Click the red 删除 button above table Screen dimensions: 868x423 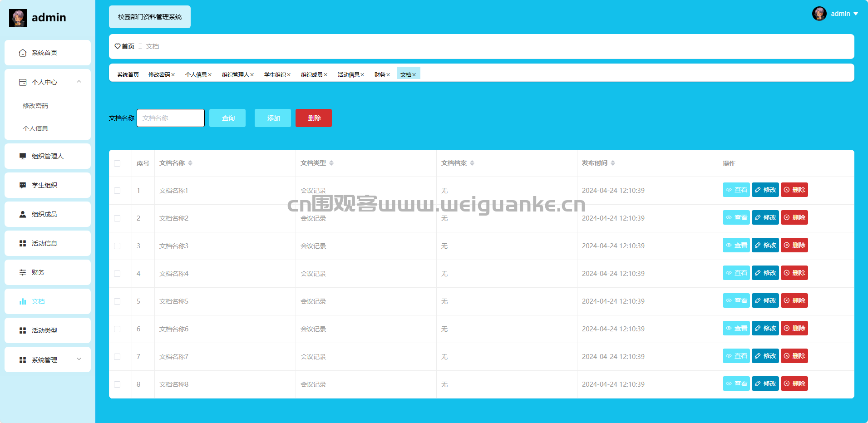coord(314,118)
